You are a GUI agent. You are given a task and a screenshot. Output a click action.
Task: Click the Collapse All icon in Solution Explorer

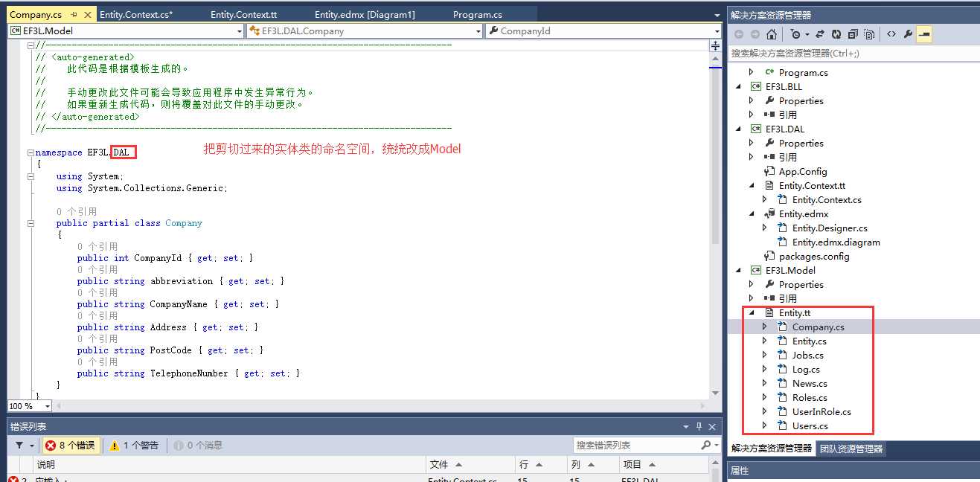[853, 34]
